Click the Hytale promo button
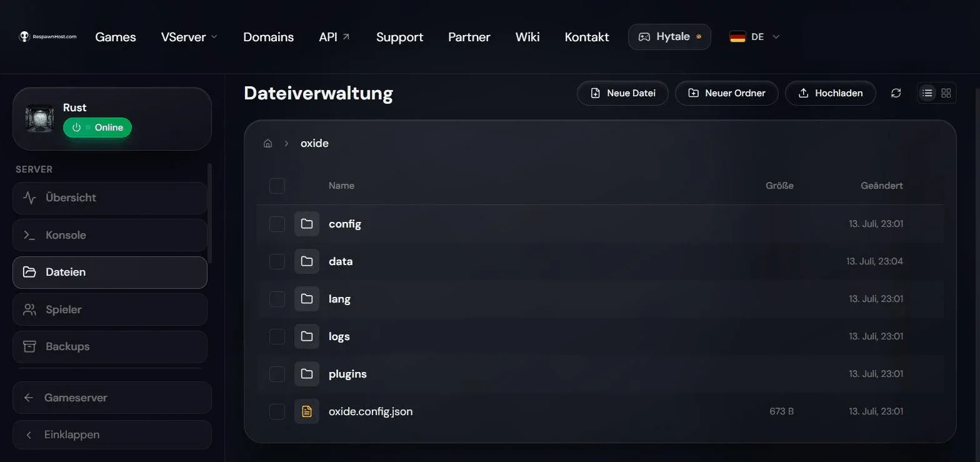This screenshot has width=980, height=462. [669, 37]
